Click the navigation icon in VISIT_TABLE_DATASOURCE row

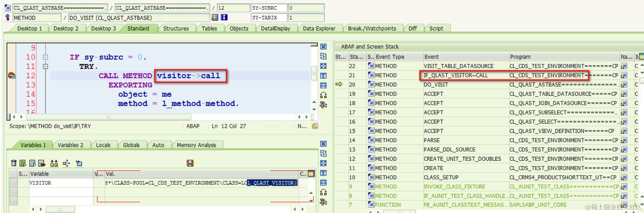624,66
